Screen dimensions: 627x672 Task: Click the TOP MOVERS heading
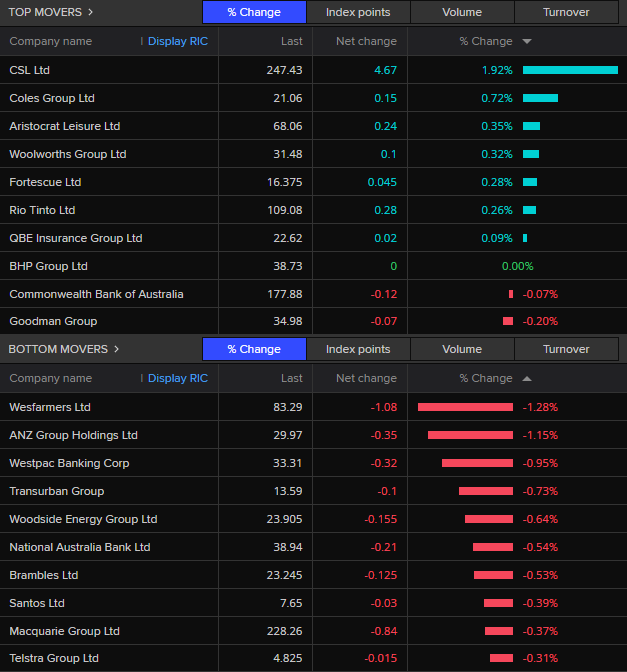(45, 12)
